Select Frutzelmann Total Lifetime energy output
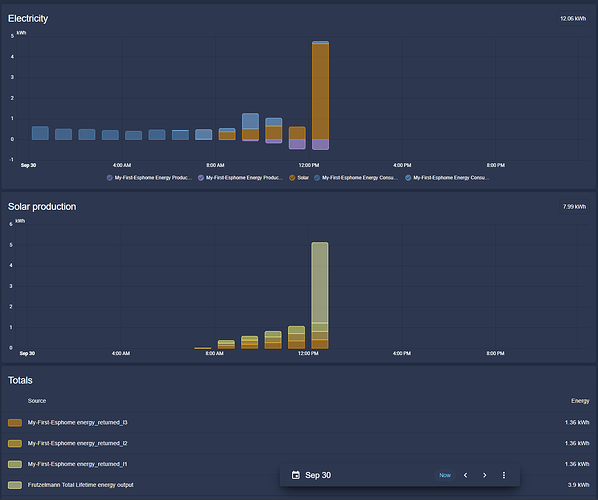The image size is (598, 500). (299, 485)
